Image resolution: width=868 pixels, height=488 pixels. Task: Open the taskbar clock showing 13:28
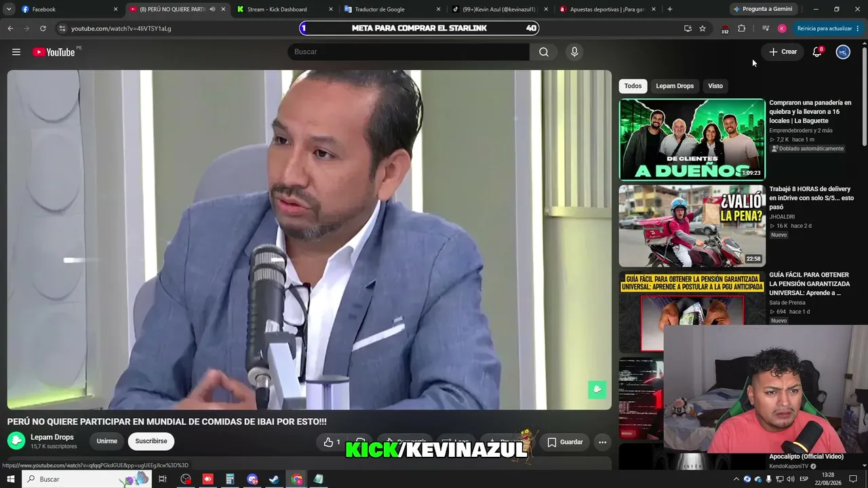coord(827,479)
